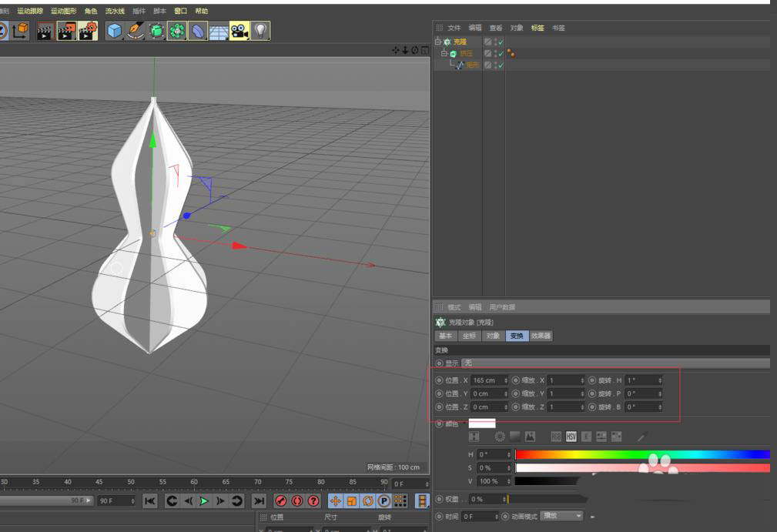Collapse the 克隆 object hierarchy
This screenshot has width=777, height=532.
tap(437, 42)
